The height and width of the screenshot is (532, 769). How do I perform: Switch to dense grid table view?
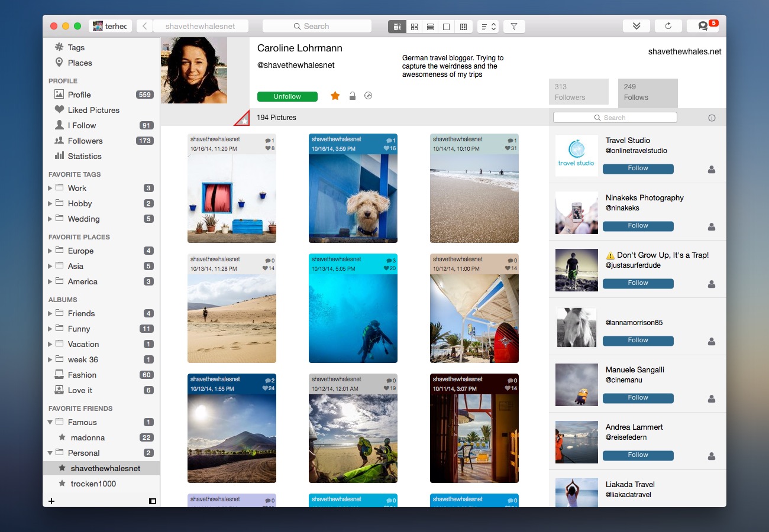[463, 27]
